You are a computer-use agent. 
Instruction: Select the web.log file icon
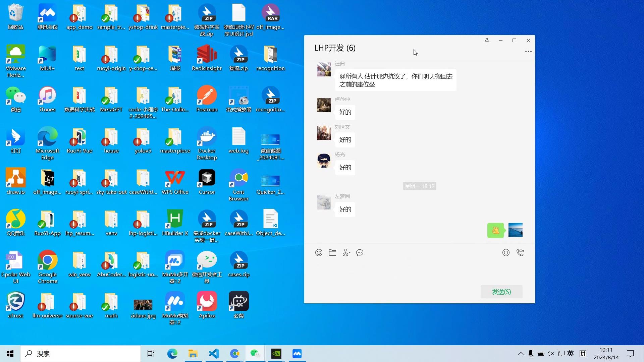(238, 140)
